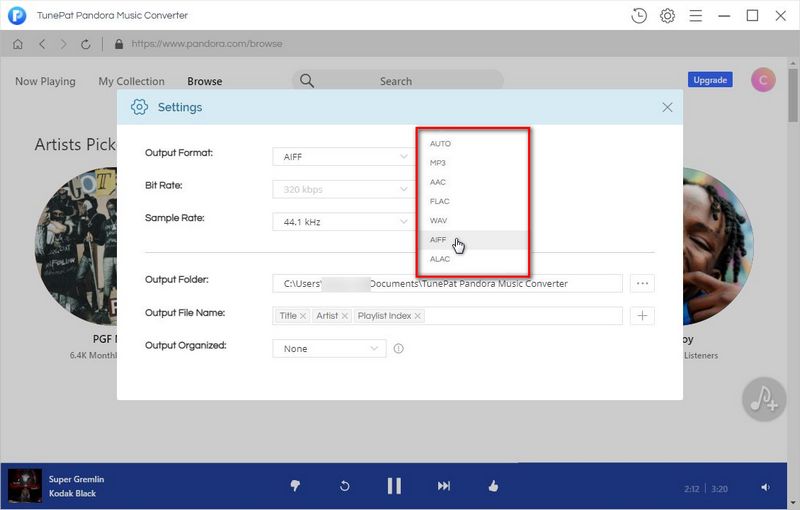Show Output Organized info tooltip
The image size is (800, 510).
398,348
